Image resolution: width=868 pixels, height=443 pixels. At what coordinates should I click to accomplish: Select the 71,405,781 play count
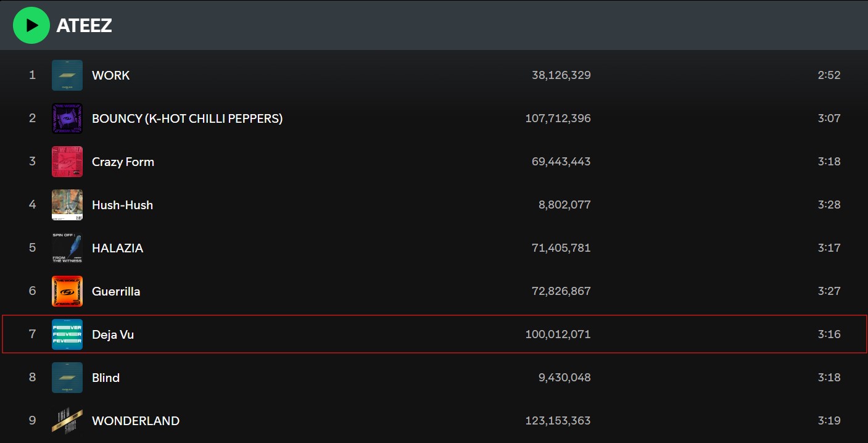click(561, 248)
